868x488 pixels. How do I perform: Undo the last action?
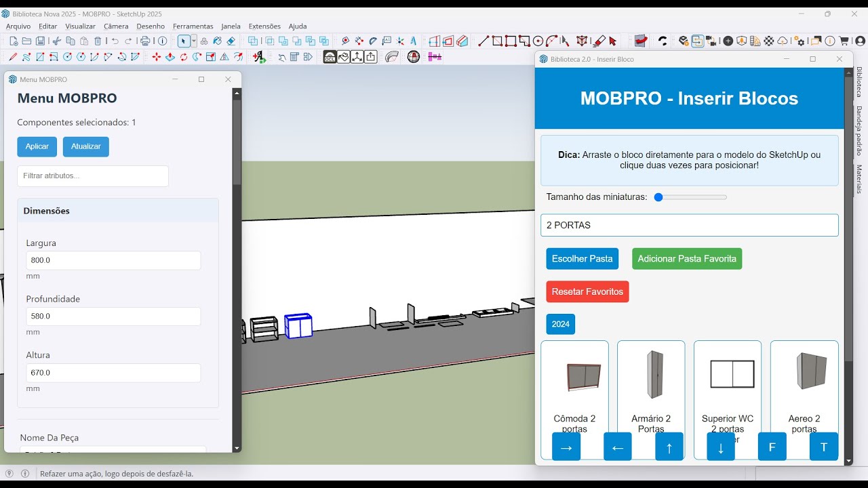click(x=115, y=41)
